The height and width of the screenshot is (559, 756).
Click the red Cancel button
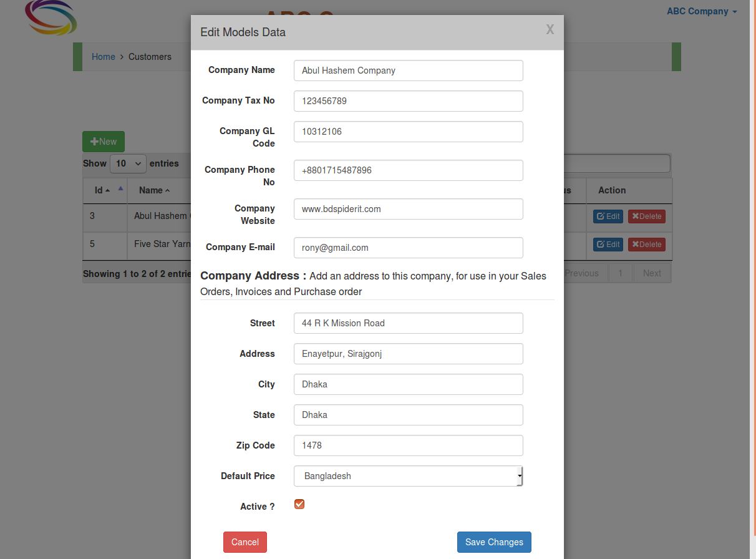point(245,542)
